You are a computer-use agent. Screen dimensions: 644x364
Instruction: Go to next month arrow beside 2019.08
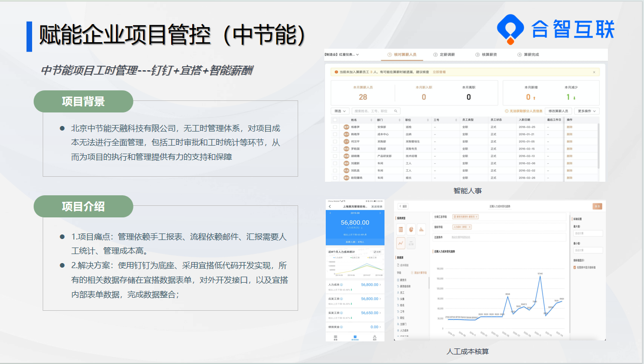tap(381, 213)
